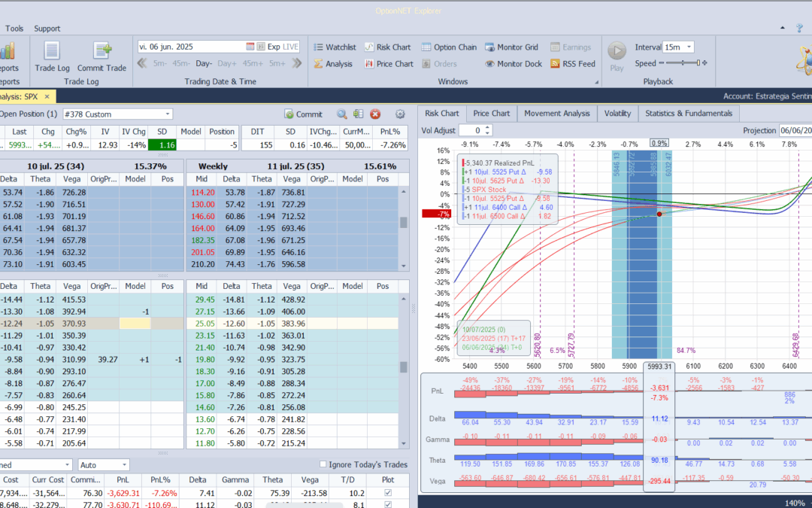Open the calendar date picker icon
The width and height of the screenshot is (812, 508).
pyautogui.click(x=250, y=47)
